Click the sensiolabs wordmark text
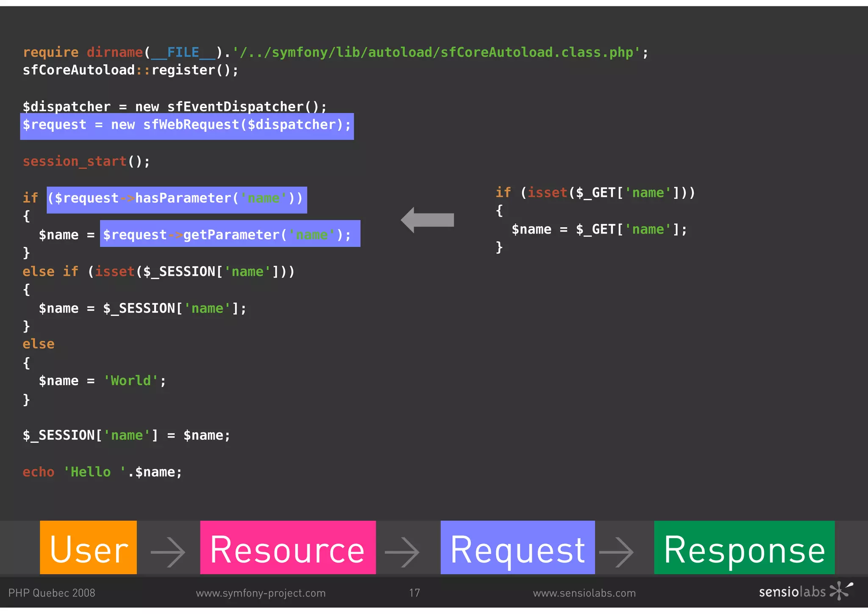The width and height of the screenshot is (868, 614). tap(792, 592)
